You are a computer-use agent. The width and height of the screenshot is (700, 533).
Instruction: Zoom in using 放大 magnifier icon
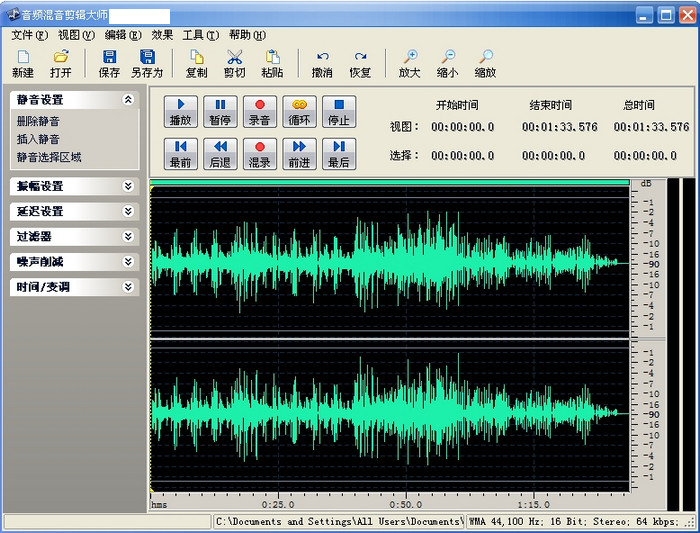410,63
